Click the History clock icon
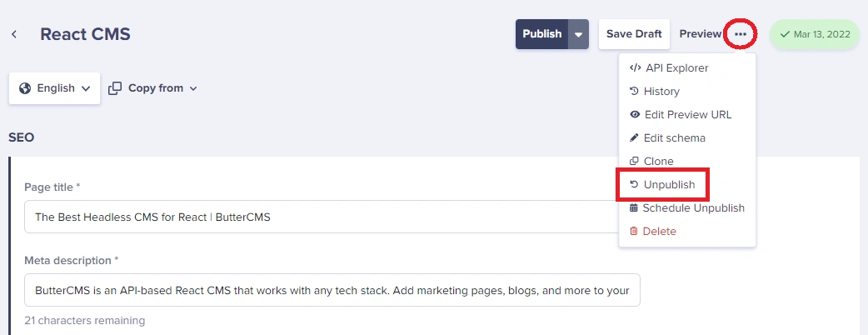 click(635, 92)
